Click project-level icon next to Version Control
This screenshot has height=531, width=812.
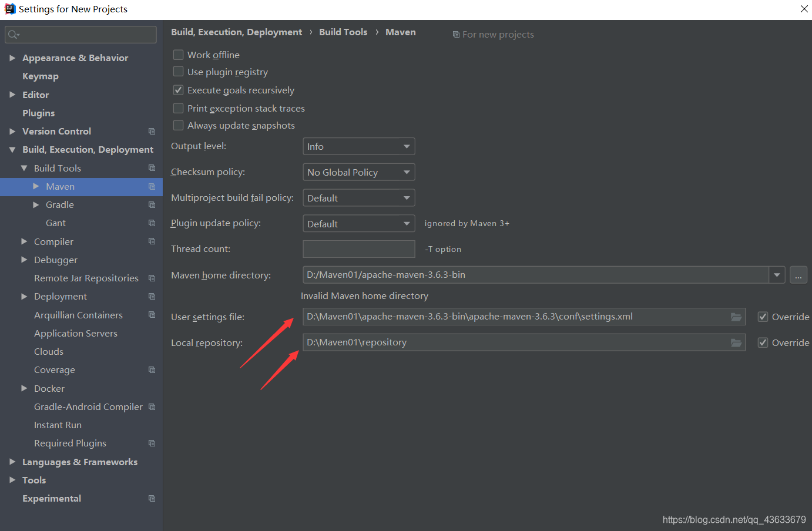coord(152,131)
